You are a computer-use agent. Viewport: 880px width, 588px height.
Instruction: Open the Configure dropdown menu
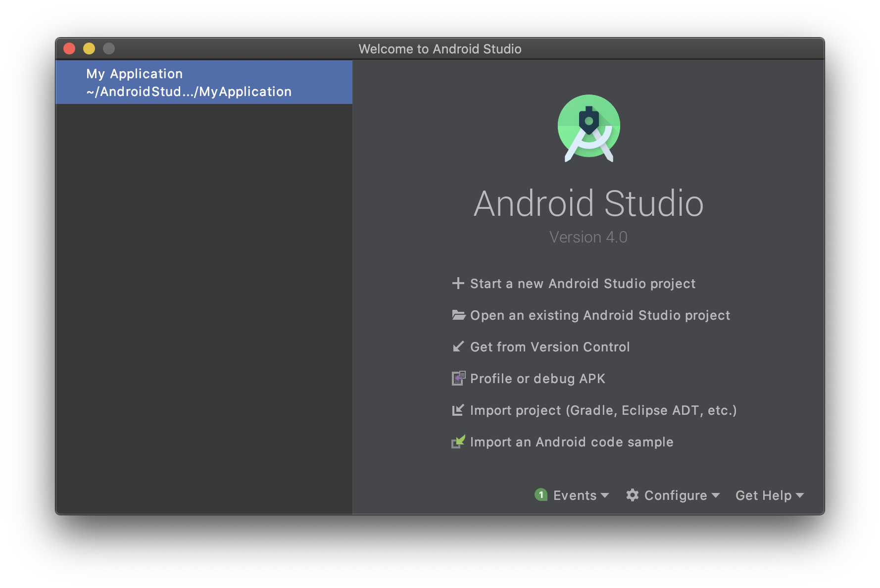(673, 495)
